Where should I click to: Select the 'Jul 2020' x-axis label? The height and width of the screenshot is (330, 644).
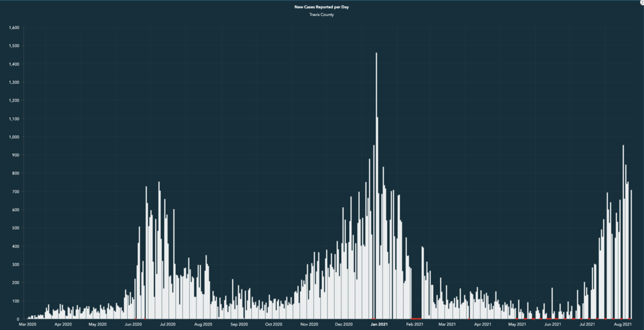tap(167, 325)
